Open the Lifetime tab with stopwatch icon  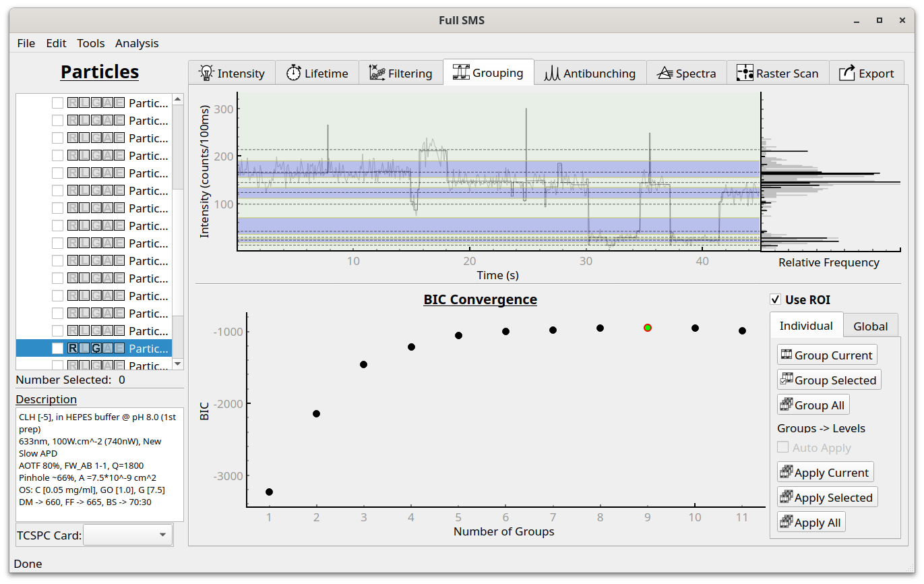317,73
